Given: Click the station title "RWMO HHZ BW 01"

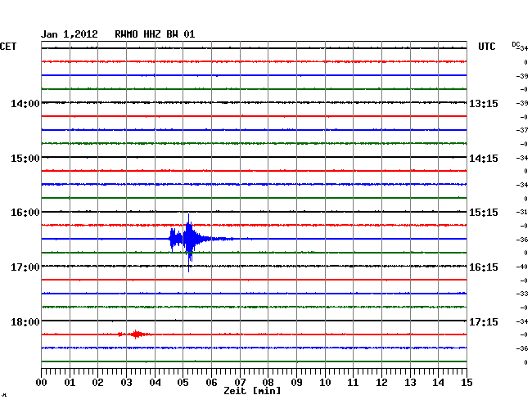Looking at the screenshot, I should pos(155,34).
